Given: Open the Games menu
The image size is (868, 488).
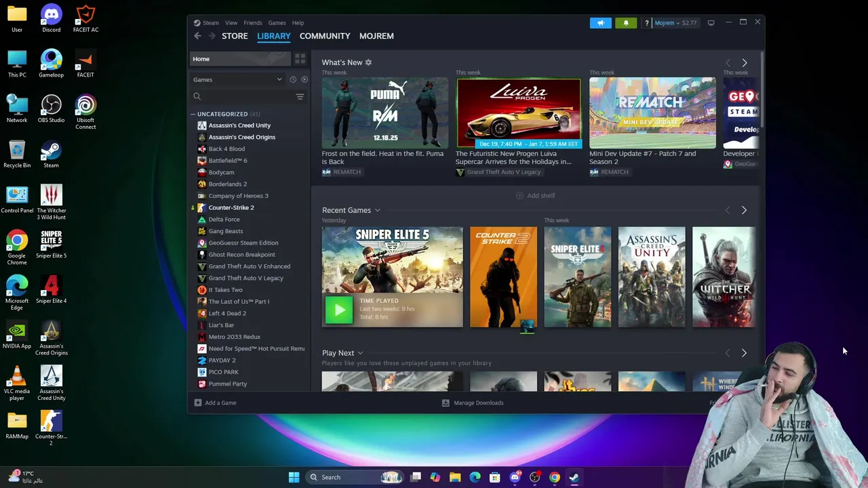Looking at the screenshot, I should coord(277,23).
